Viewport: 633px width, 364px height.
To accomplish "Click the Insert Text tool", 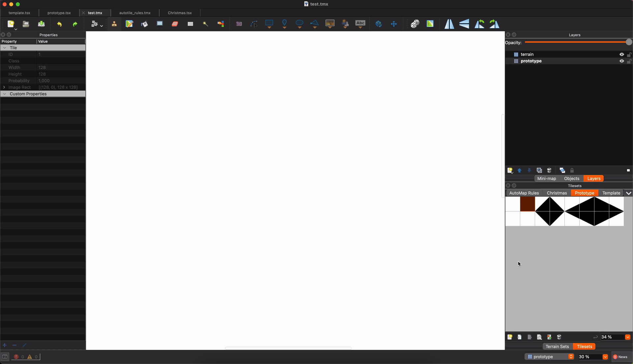I will [x=360, y=24].
